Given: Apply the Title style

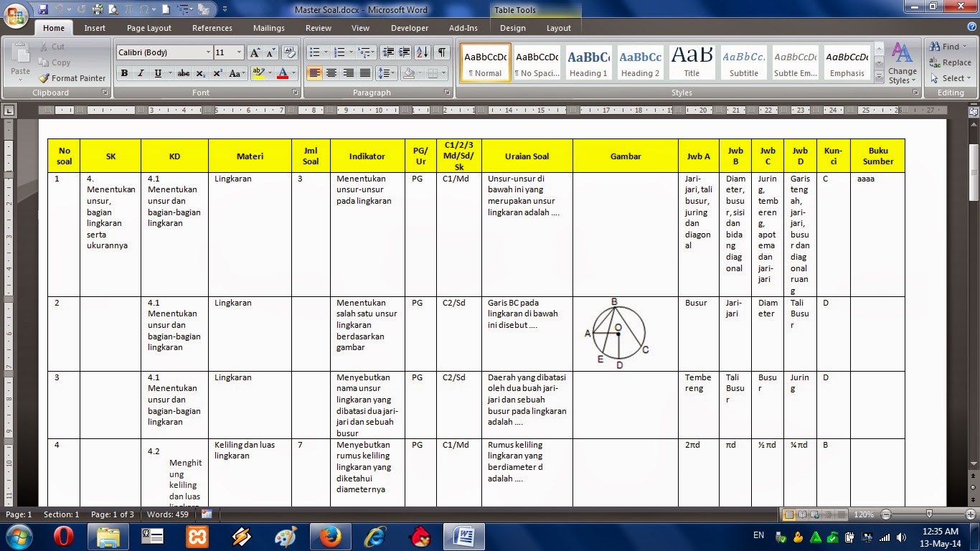Looking at the screenshot, I should click(692, 62).
